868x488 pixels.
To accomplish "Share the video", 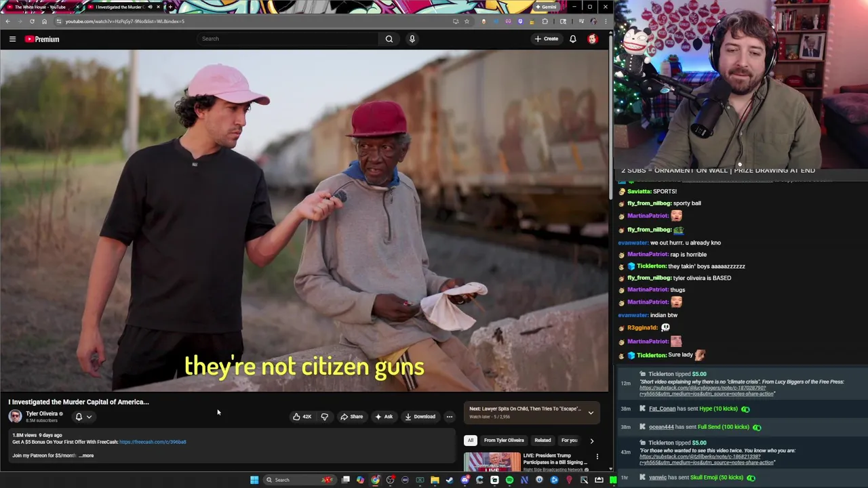I will tap(351, 417).
